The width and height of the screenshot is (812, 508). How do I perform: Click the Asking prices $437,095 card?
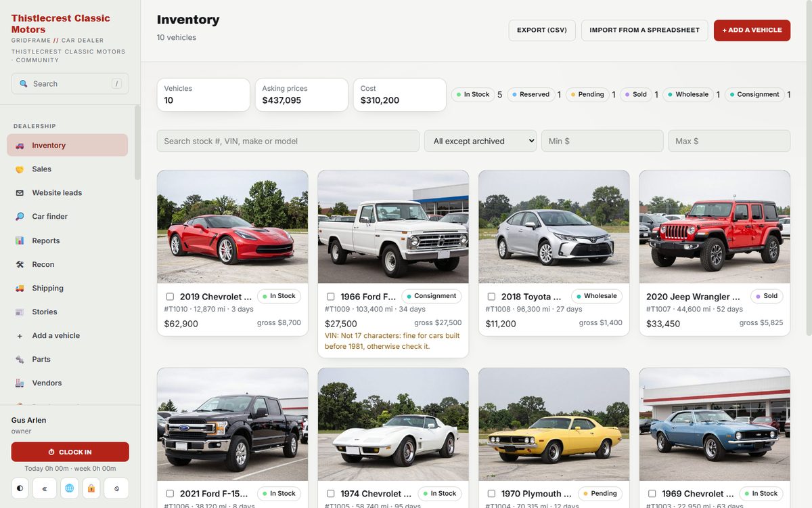302,95
